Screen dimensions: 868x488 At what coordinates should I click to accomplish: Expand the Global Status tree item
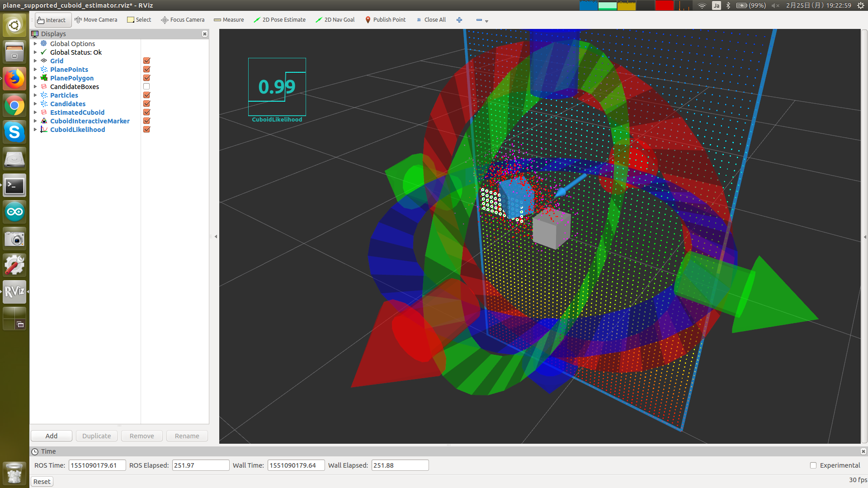coord(35,52)
